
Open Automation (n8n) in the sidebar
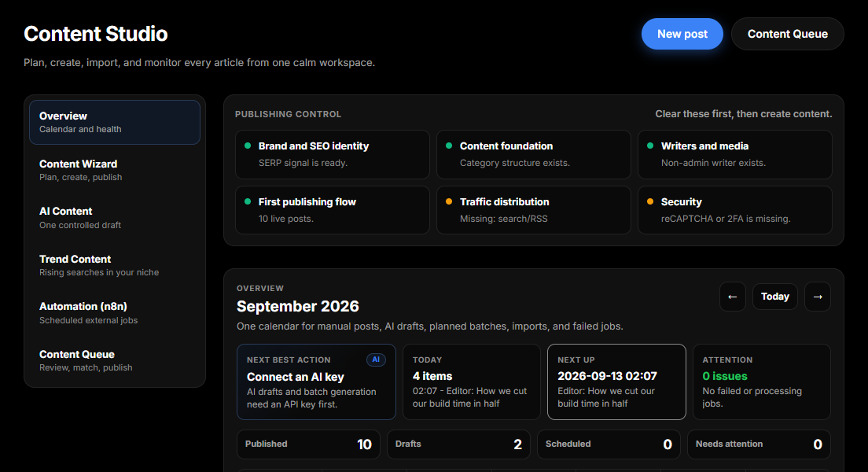click(115, 313)
